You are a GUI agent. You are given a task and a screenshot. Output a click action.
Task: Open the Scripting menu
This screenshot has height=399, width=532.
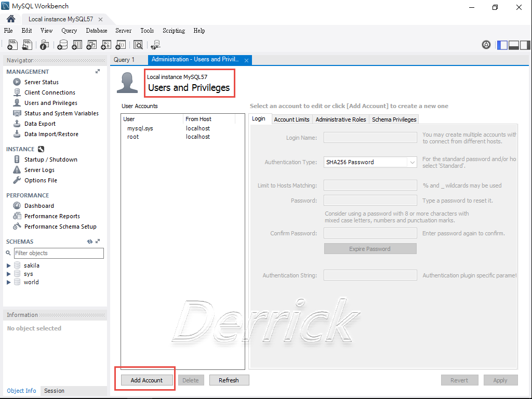tap(174, 31)
